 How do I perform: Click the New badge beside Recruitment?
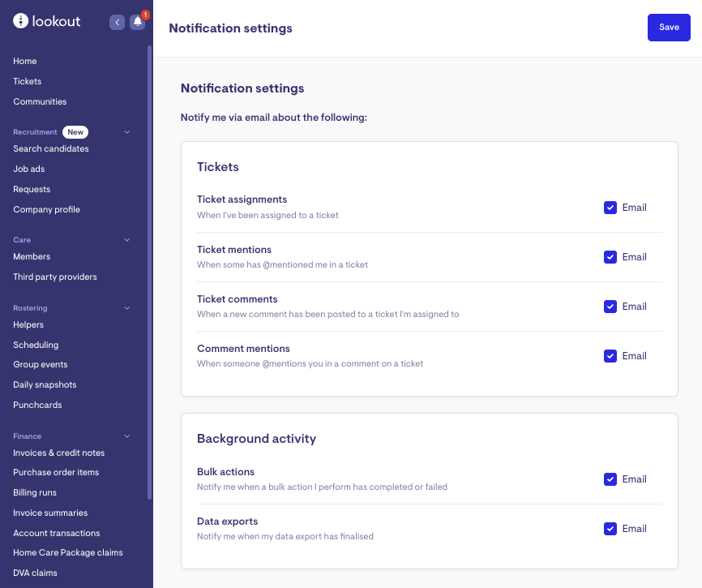(x=75, y=132)
